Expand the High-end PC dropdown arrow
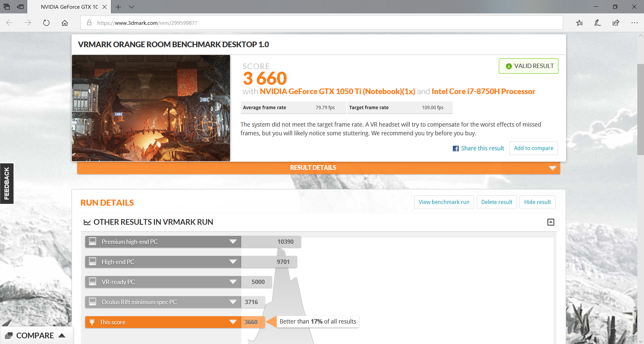Screen dimensions: 644x344 pos(233,262)
